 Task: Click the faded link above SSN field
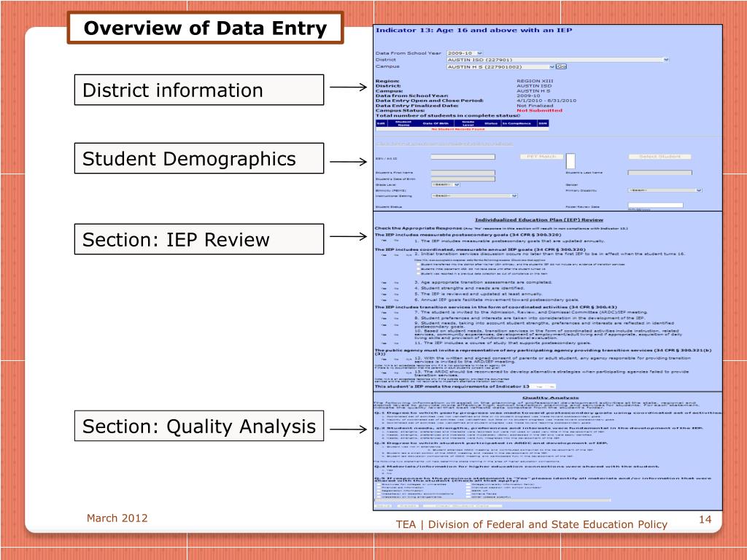[444, 144]
